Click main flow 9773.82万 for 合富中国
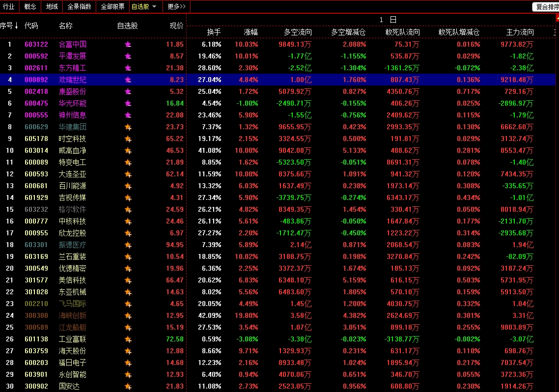 click(x=517, y=44)
